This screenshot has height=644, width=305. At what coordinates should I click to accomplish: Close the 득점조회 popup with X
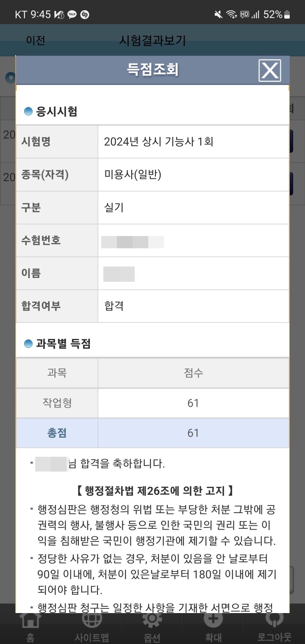(270, 70)
